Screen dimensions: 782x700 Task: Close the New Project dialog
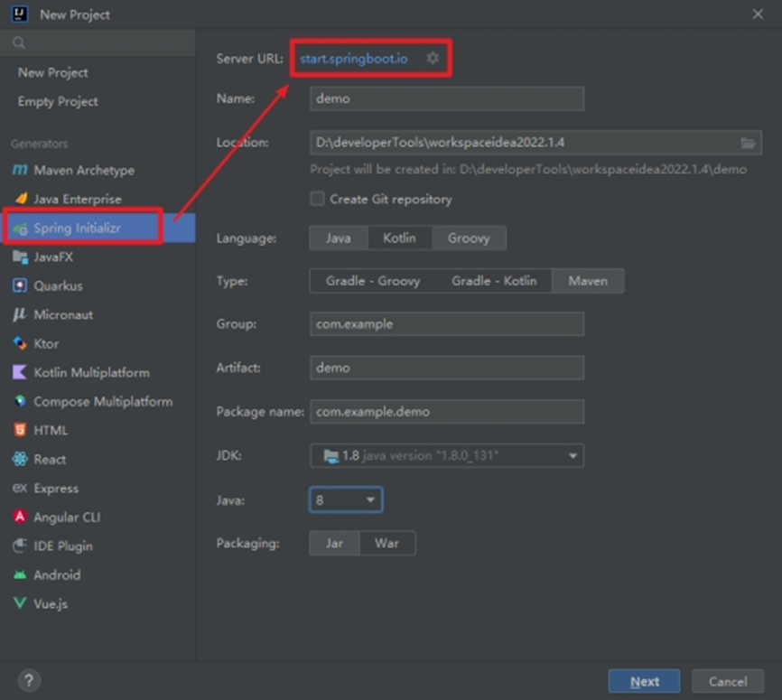(x=758, y=14)
